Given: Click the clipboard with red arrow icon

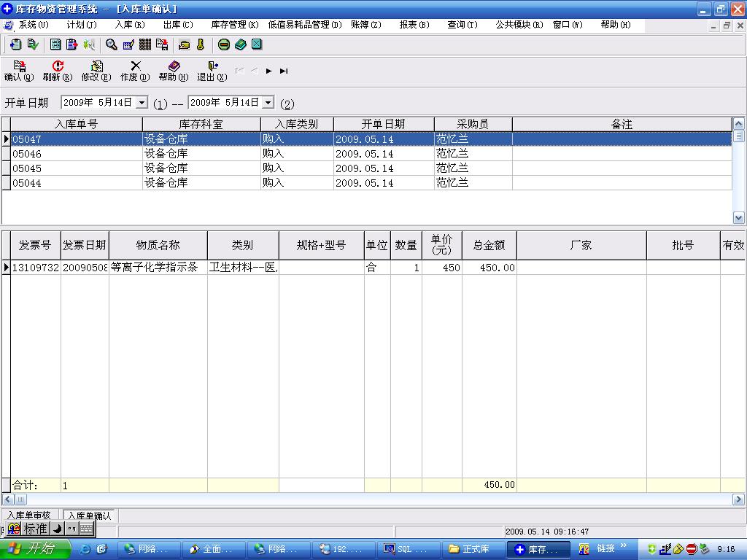Looking at the screenshot, I should tap(72, 44).
